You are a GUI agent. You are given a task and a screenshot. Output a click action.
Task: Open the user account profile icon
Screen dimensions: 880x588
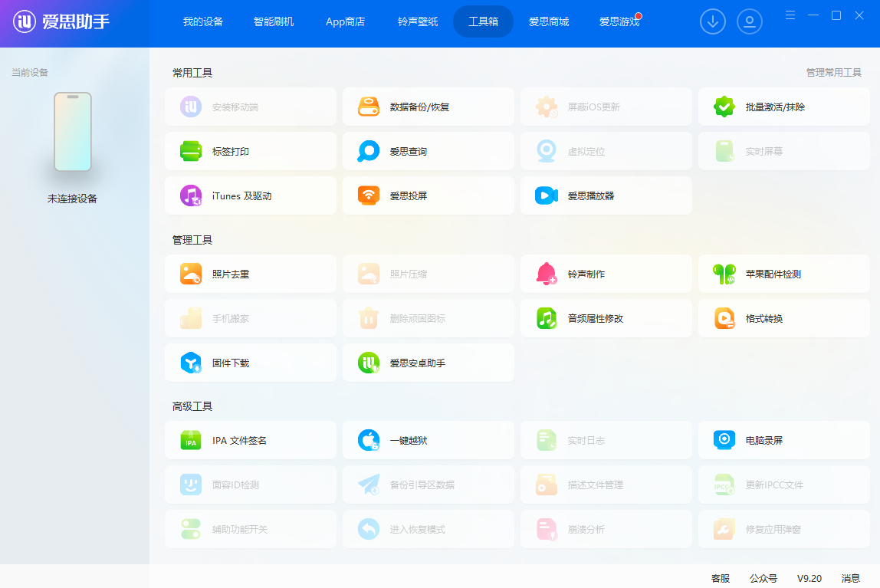[749, 22]
